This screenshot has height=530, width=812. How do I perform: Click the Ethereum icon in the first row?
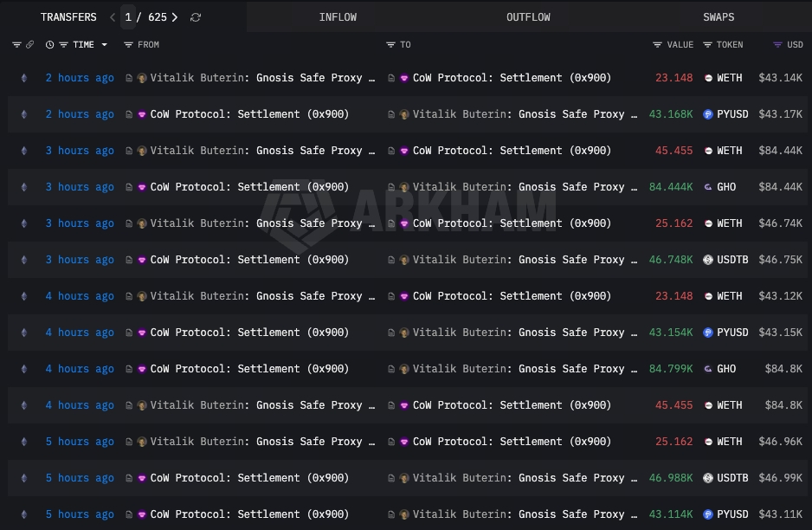point(24,78)
